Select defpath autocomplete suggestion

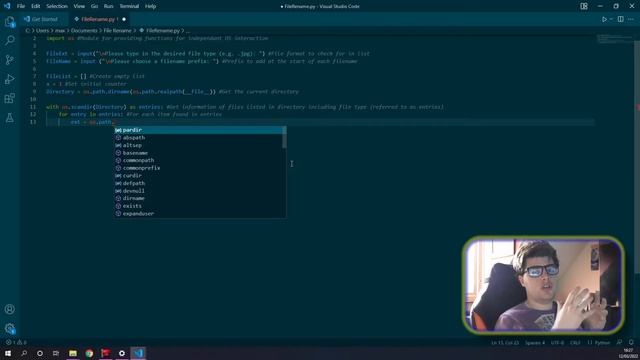pos(200,183)
